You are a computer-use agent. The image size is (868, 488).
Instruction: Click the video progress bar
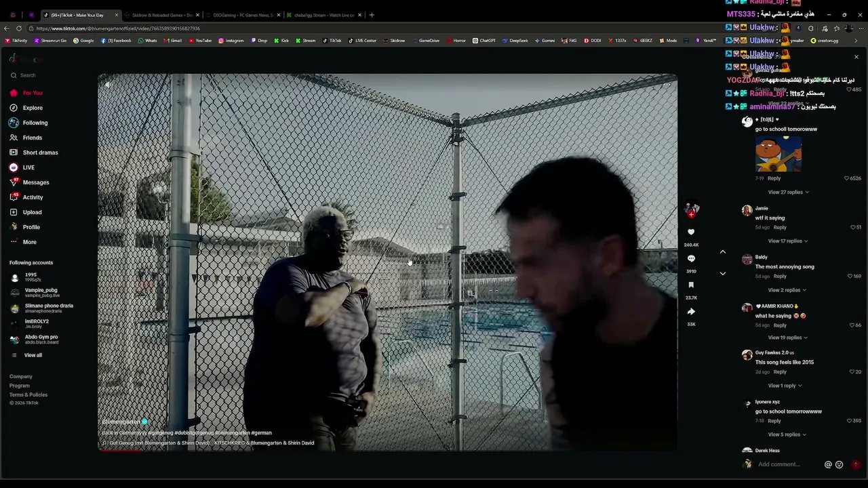(387, 451)
